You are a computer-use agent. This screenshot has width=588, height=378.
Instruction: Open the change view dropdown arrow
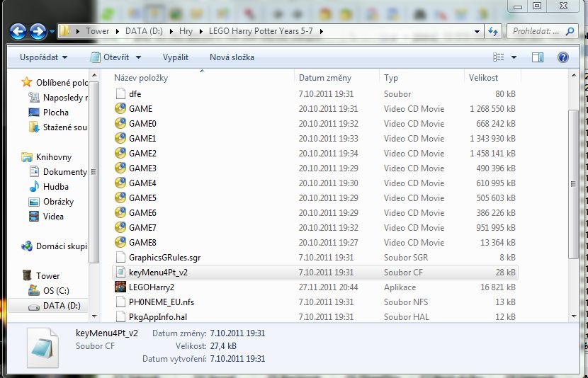point(514,57)
